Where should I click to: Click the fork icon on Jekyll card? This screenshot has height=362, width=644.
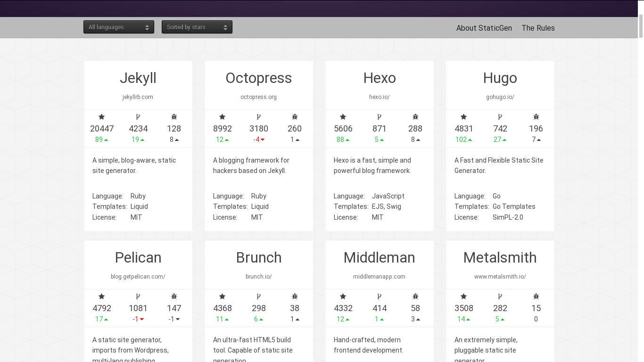[x=138, y=117]
